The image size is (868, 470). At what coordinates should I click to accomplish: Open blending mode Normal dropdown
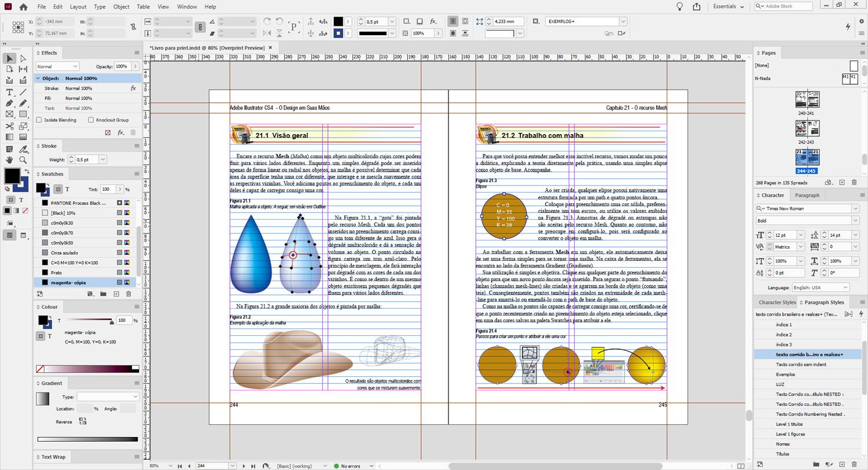point(57,66)
